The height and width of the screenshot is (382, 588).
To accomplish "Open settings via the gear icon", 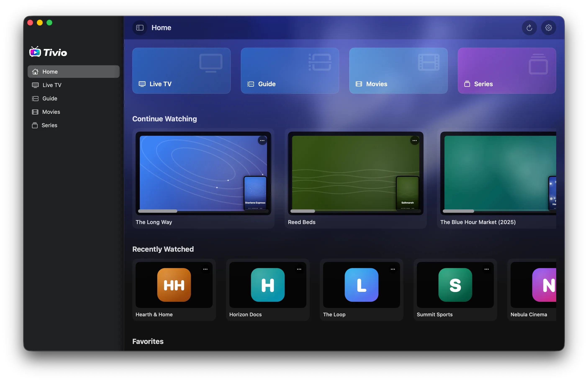I will [548, 28].
